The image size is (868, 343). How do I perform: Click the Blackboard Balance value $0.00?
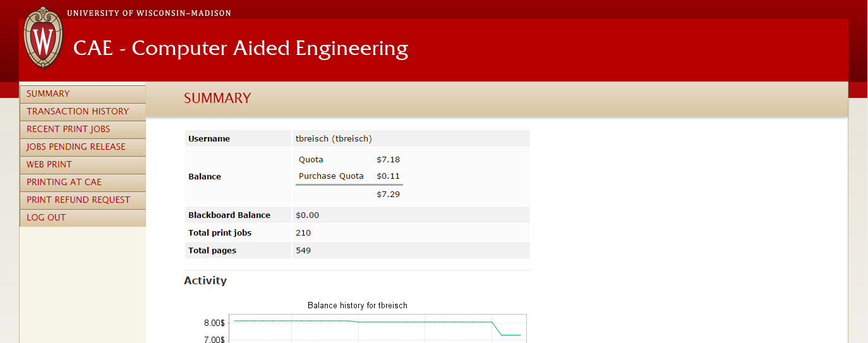click(307, 215)
